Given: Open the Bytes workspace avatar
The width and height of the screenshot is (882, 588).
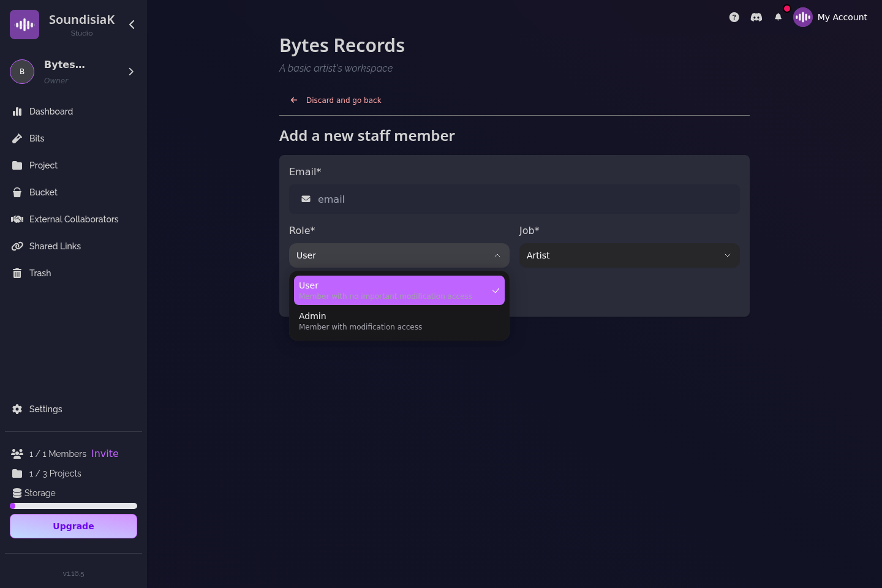Looking at the screenshot, I should 22,72.
